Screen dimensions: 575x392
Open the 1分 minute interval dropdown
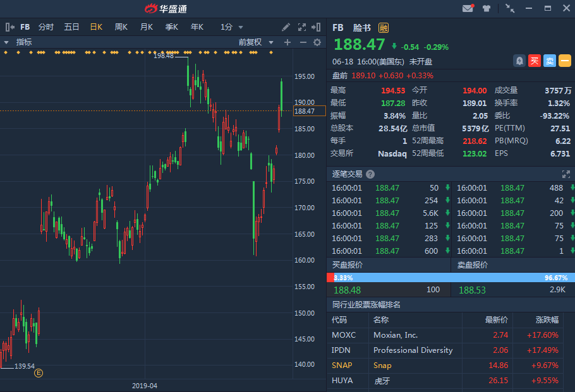pyautogui.click(x=231, y=27)
